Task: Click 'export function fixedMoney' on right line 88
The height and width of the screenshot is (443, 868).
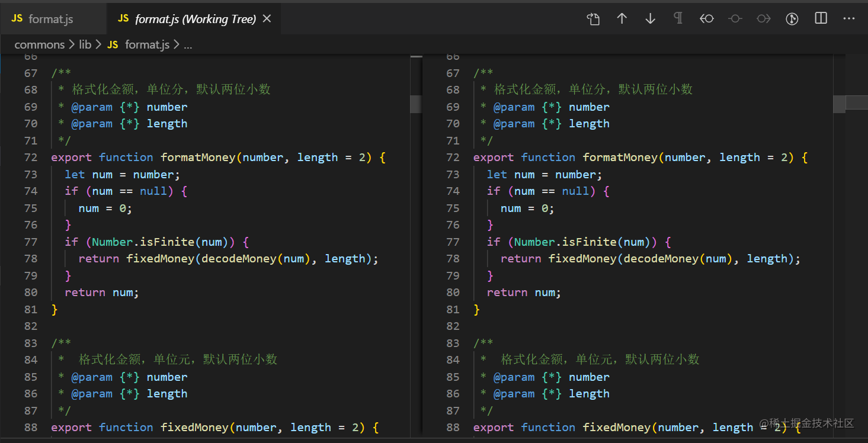Action: (562, 428)
